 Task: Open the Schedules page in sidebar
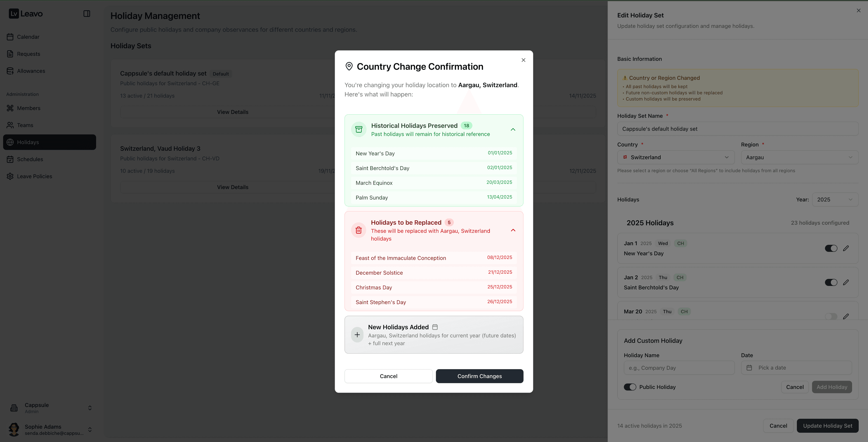(30, 159)
